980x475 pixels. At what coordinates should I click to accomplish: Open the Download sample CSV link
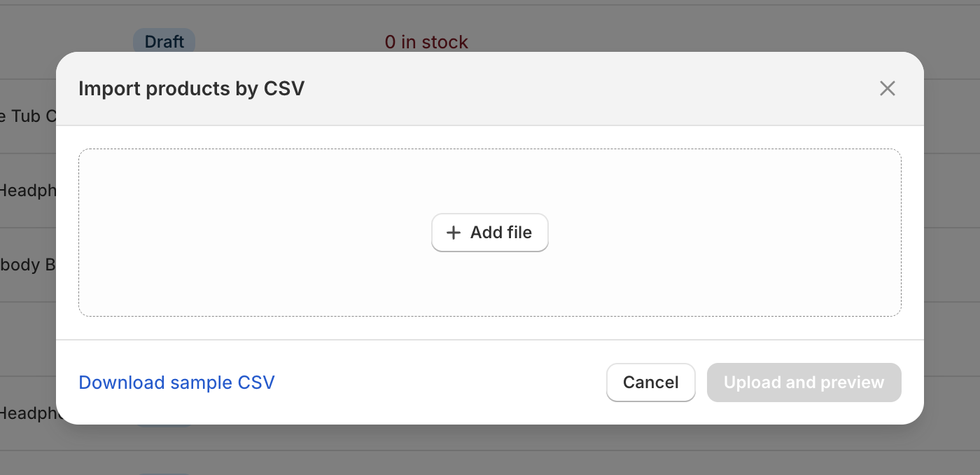[x=176, y=383]
